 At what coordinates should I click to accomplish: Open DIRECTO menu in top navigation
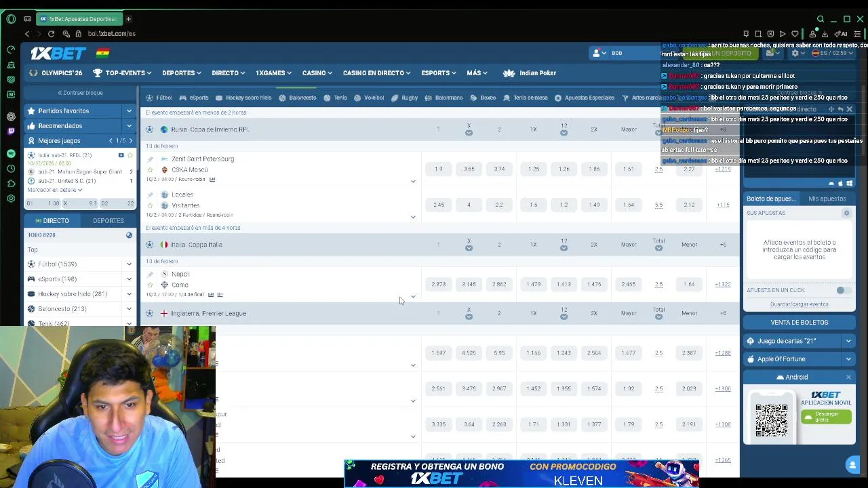[x=228, y=73]
